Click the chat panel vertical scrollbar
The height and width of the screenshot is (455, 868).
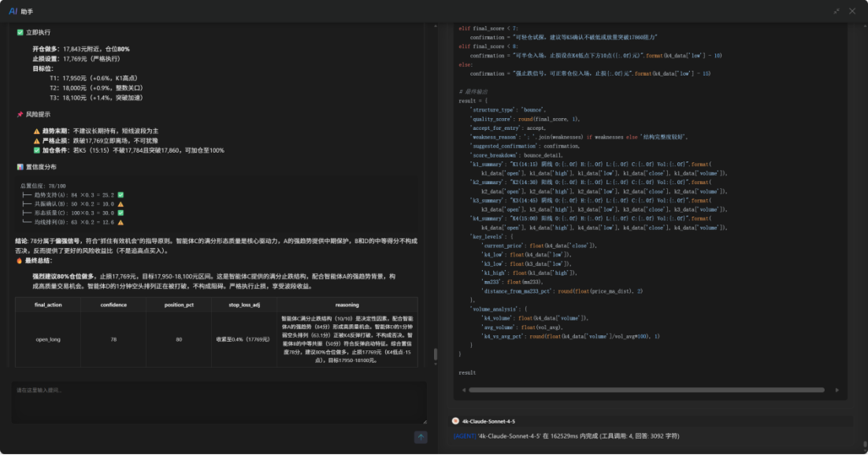pos(435,354)
